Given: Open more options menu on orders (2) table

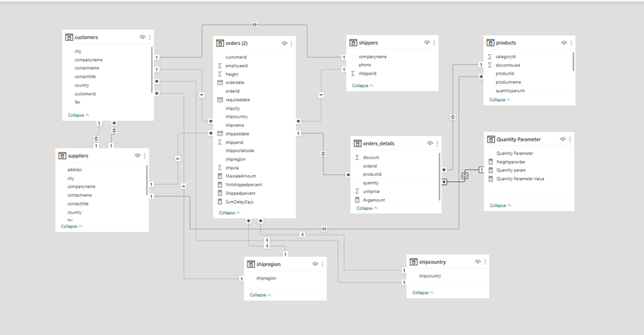Looking at the screenshot, I should coord(292,43).
